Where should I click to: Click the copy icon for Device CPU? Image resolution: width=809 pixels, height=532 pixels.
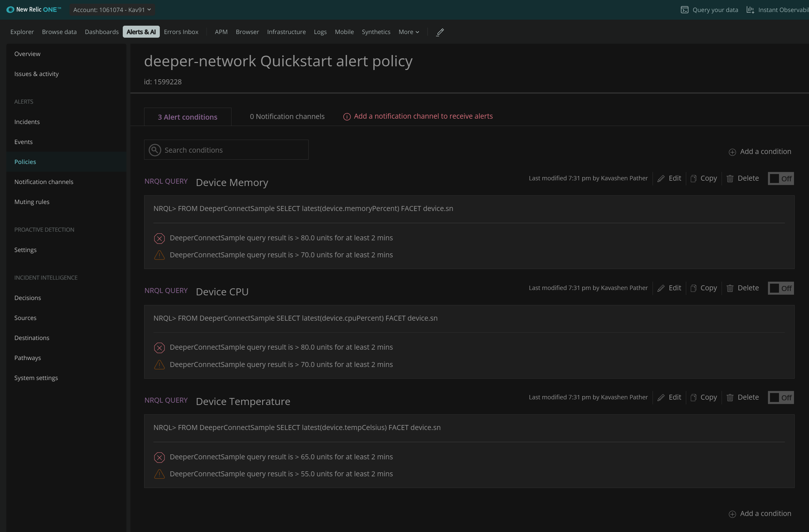click(x=694, y=288)
